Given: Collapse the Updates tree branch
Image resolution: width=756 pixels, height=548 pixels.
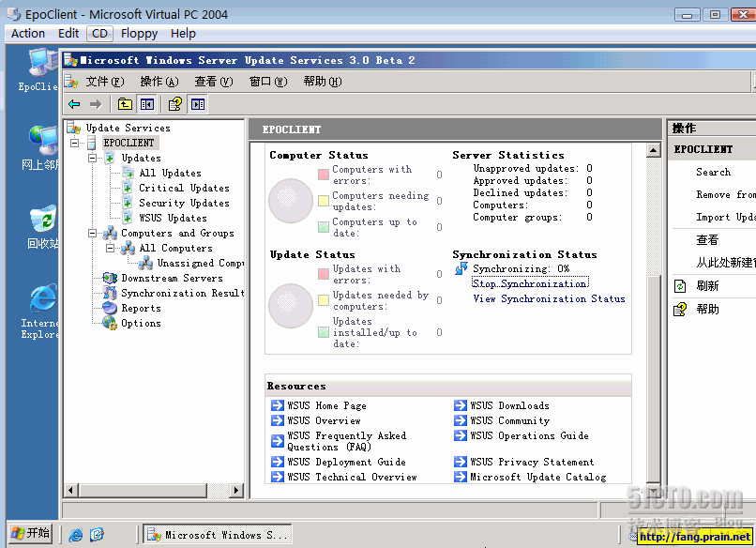Looking at the screenshot, I should coord(92,158).
